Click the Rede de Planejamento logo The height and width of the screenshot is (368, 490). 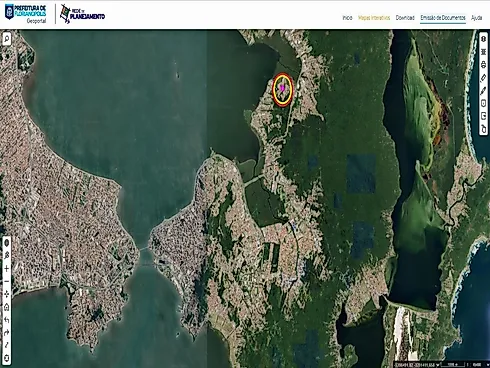(82, 14)
